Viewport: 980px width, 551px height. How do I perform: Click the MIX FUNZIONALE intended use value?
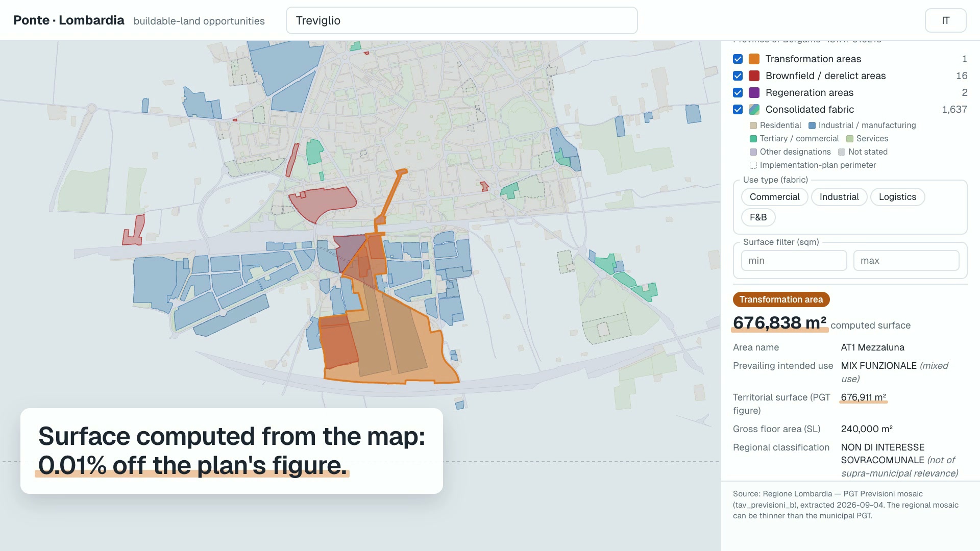pyautogui.click(x=878, y=366)
